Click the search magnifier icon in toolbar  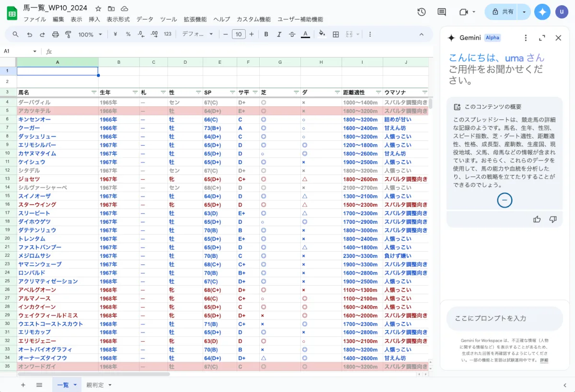[15, 35]
